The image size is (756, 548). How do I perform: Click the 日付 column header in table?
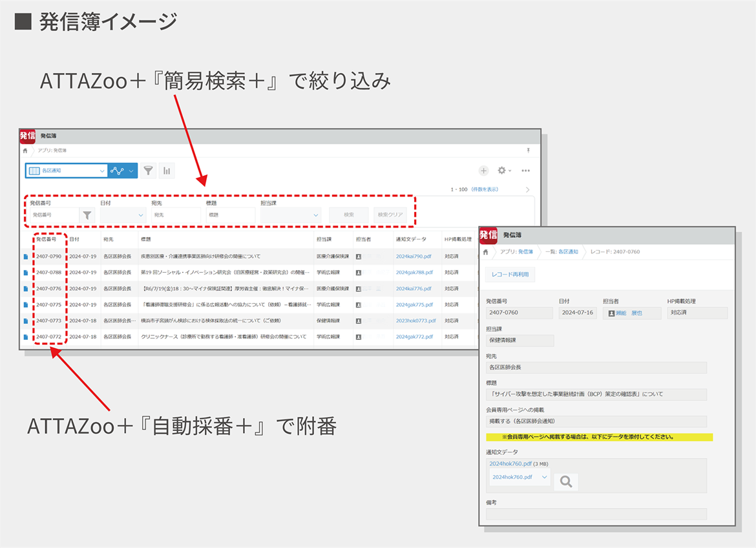click(x=74, y=239)
